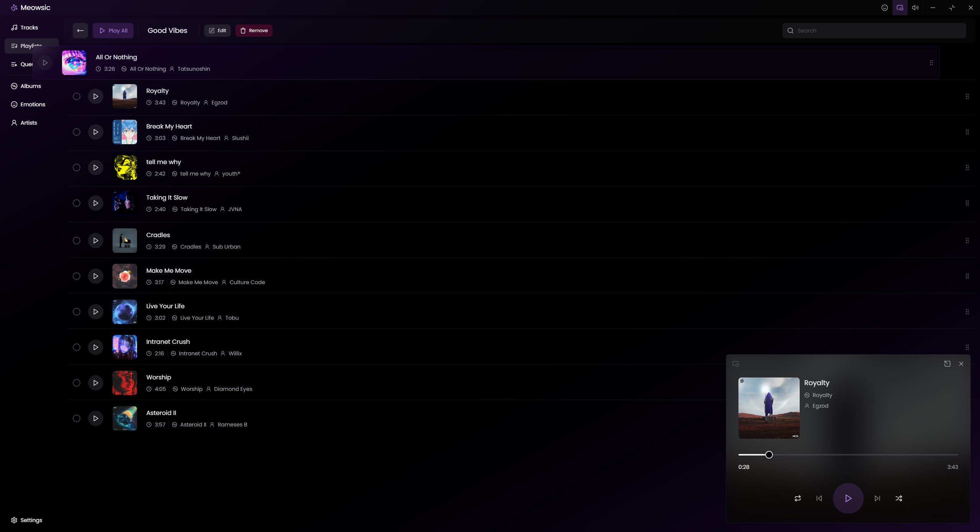Open the emotions smiley icon in title bar
The height and width of the screenshot is (532, 980).
885,8
